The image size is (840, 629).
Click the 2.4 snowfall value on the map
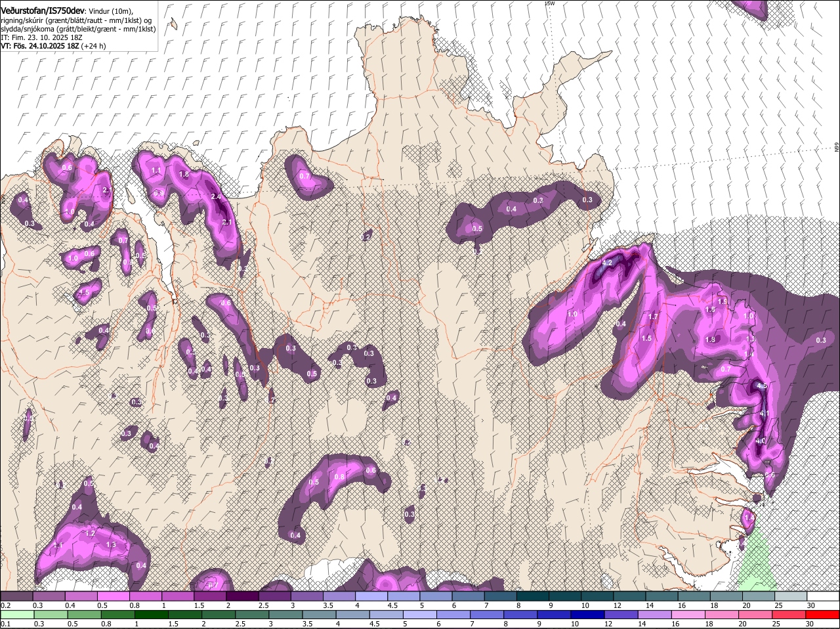tap(217, 196)
